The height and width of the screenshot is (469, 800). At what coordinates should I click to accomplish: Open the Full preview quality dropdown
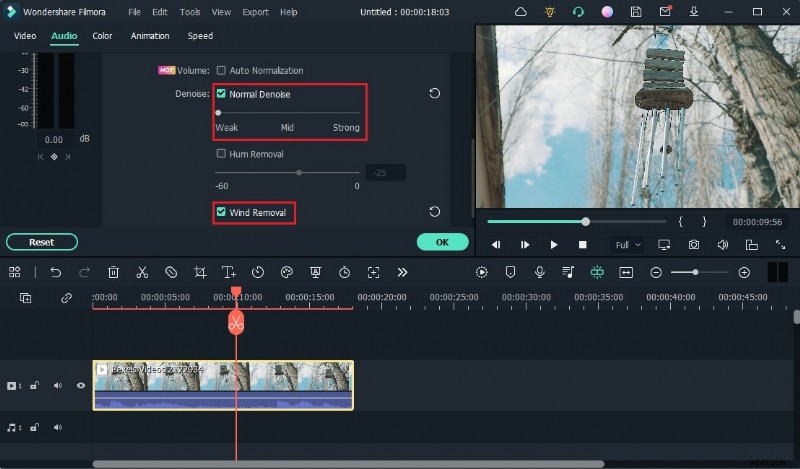(x=628, y=244)
